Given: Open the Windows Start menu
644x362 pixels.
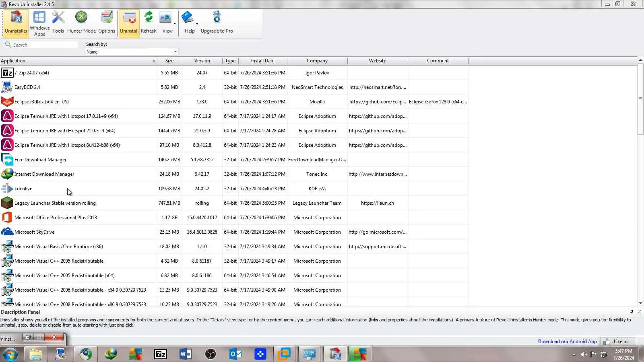Looking at the screenshot, I should click(10, 354).
